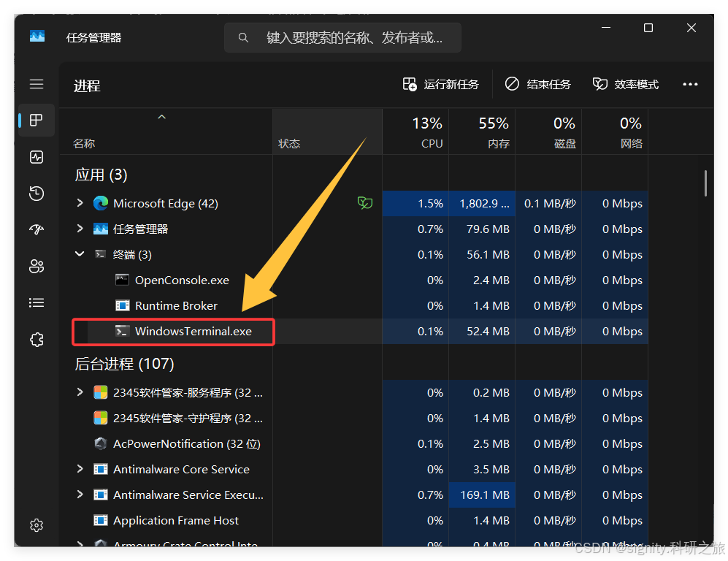Image resolution: width=728 pixels, height=561 pixels.
Task: Click the 2345软件管家-服务程序 icon
Action: 101,392
